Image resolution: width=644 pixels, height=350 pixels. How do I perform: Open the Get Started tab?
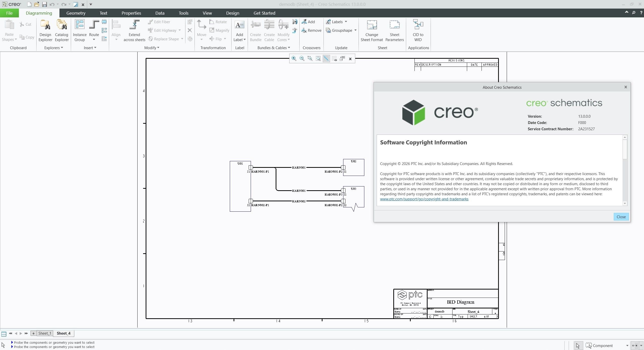point(264,13)
